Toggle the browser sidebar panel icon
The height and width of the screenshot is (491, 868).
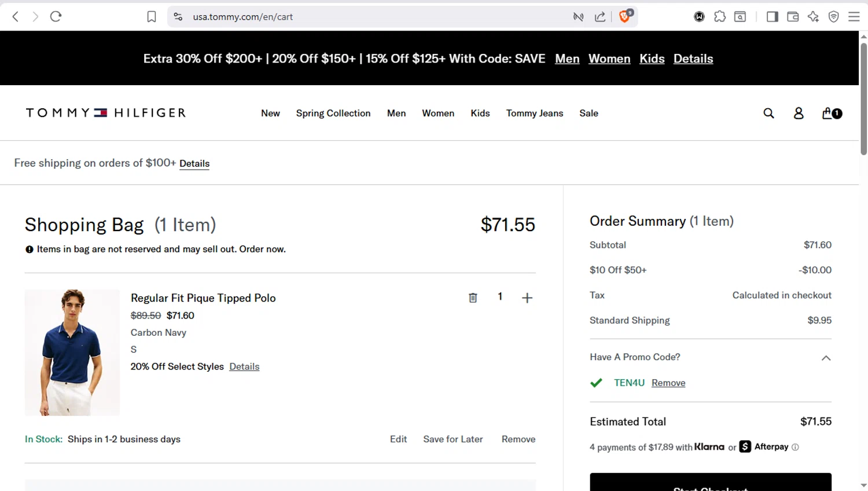[x=772, y=17]
